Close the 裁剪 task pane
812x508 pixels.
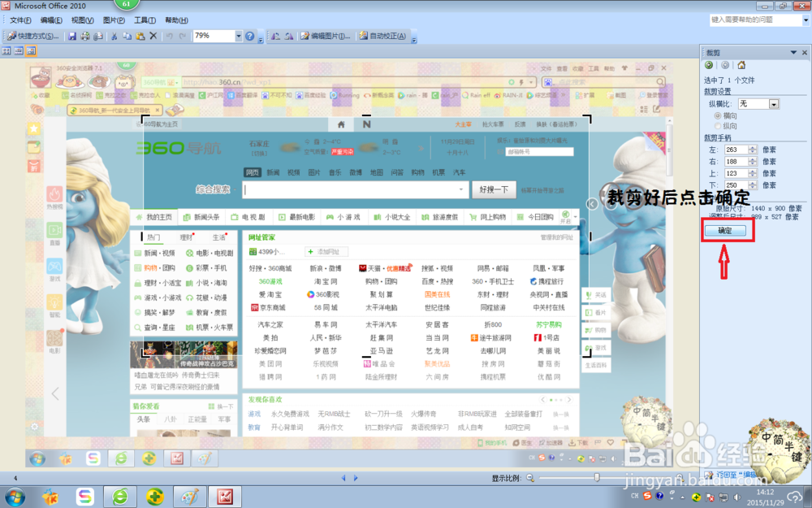point(805,53)
